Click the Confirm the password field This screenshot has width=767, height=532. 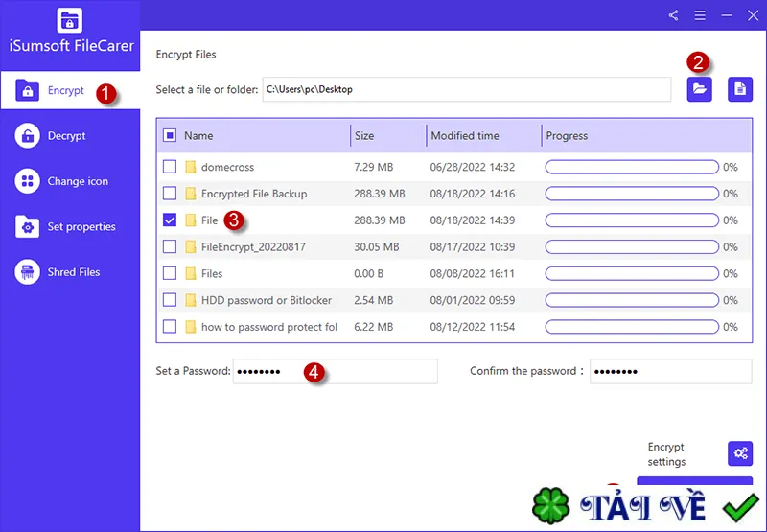670,372
